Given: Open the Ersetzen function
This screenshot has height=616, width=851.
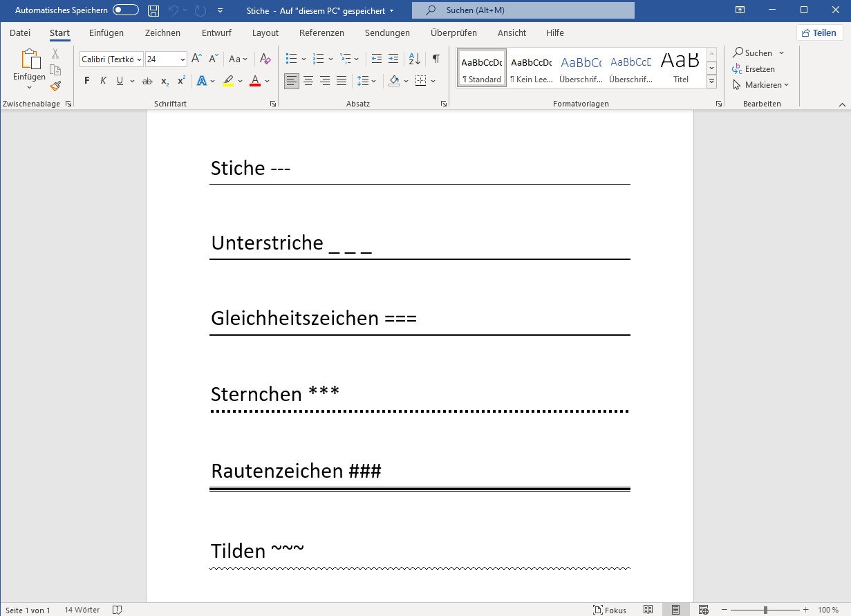Looking at the screenshot, I should tap(757, 69).
